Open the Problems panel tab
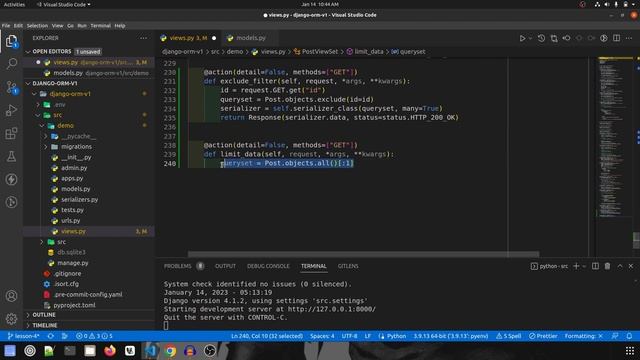Screen dimensions: 640x360 click(184, 266)
